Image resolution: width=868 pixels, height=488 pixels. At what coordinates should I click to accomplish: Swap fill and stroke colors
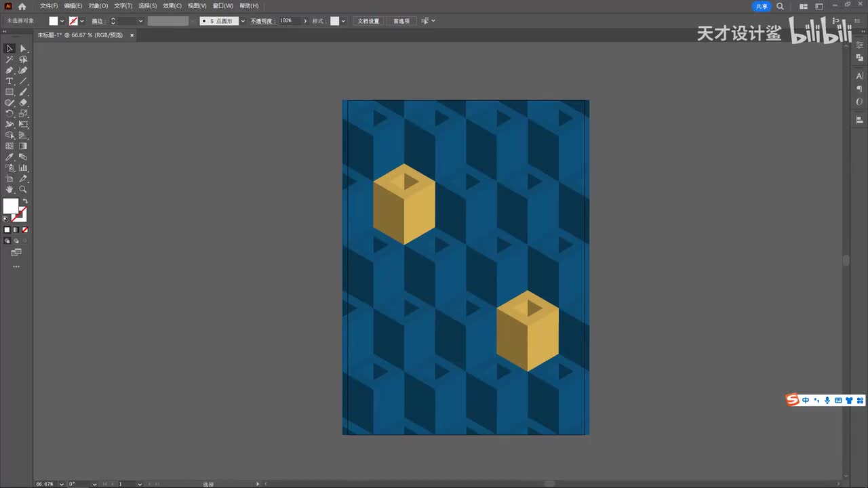pyautogui.click(x=25, y=201)
